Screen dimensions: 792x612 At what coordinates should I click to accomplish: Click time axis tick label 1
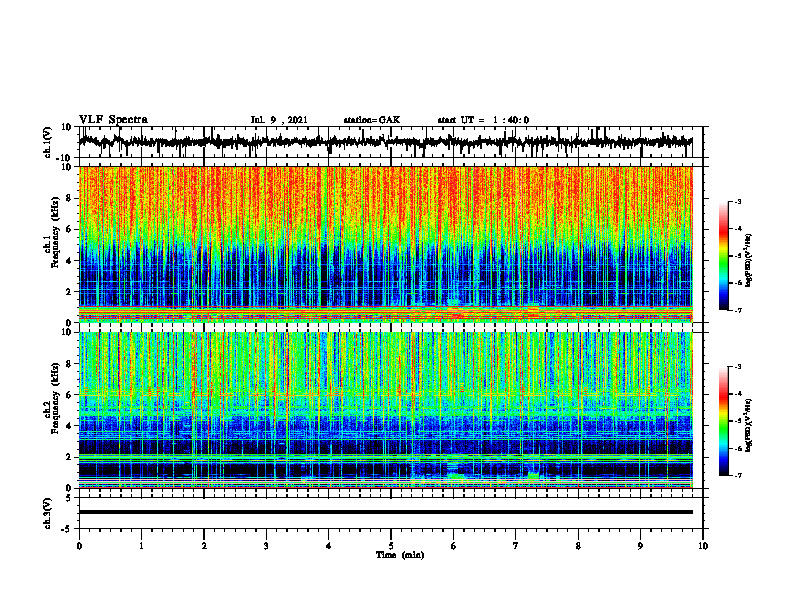(141, 546)
